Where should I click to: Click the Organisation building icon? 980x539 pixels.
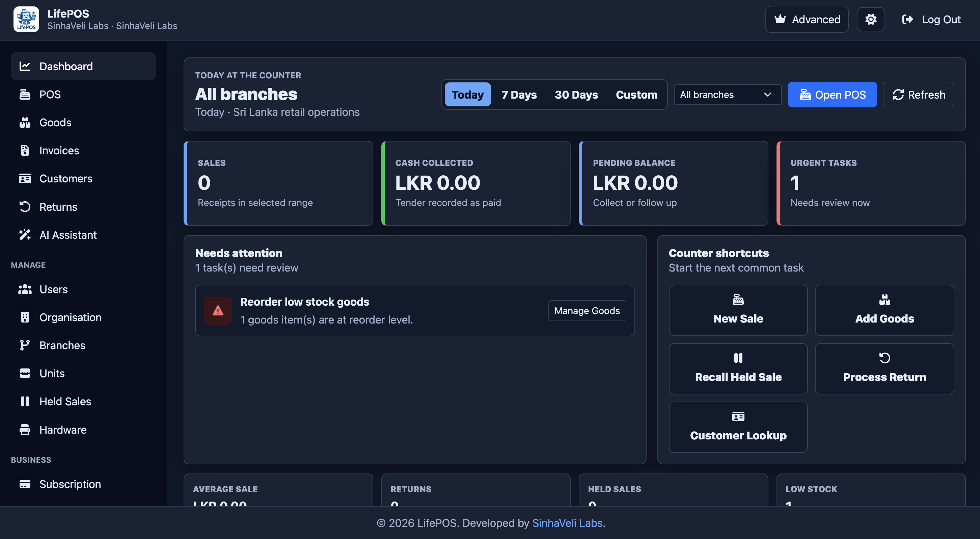coord(25,317)
